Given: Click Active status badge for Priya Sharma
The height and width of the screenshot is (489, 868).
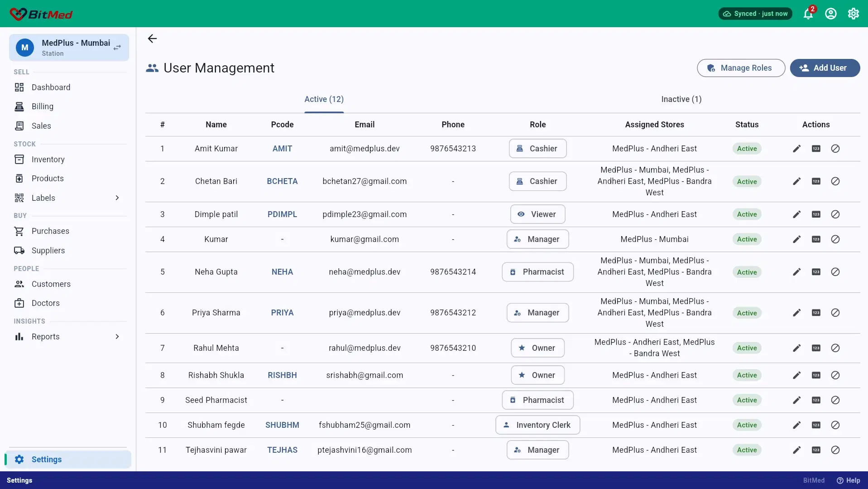Looking at the screenshot, I should pyautogui.click(x=747, y=313).
